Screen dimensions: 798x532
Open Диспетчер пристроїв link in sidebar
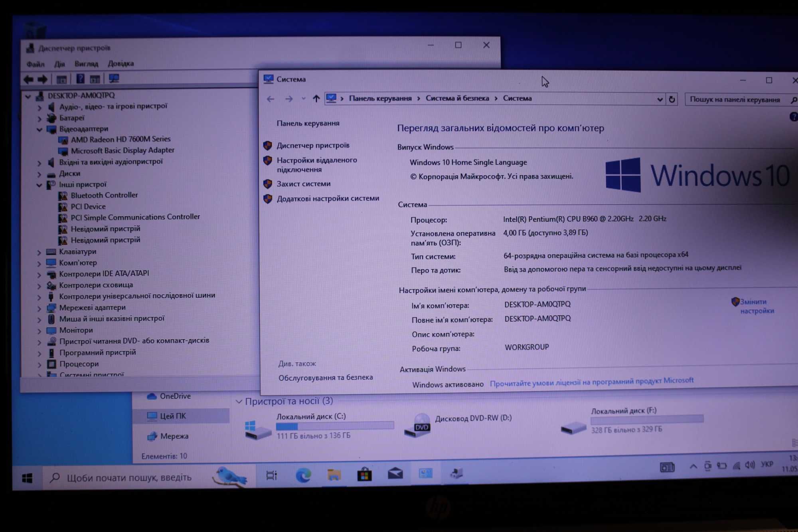click(313, 145)
